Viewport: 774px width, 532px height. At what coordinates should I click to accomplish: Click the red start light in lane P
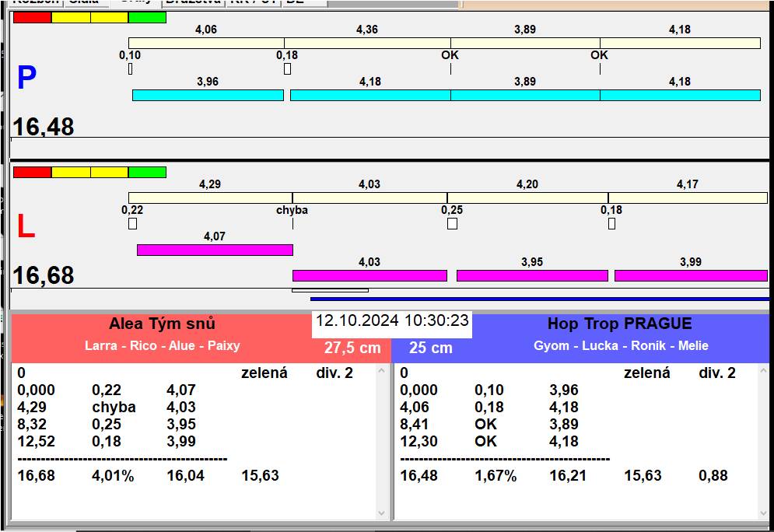(x=33, y=17)
